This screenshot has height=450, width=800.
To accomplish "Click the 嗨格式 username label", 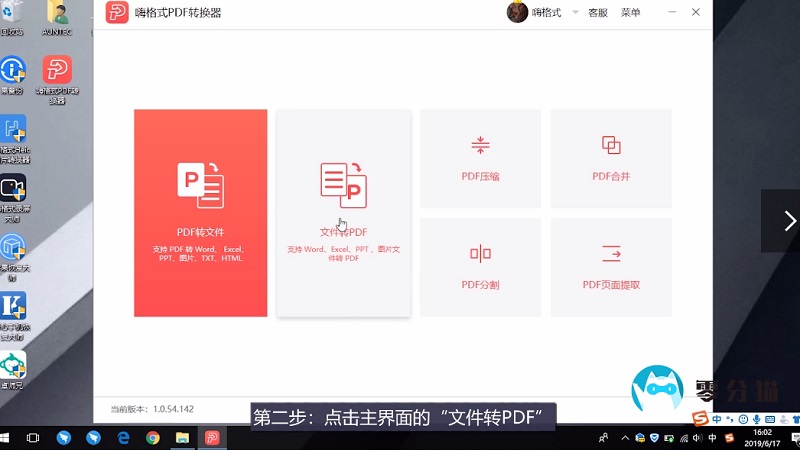I will click(x=547, y=13).
